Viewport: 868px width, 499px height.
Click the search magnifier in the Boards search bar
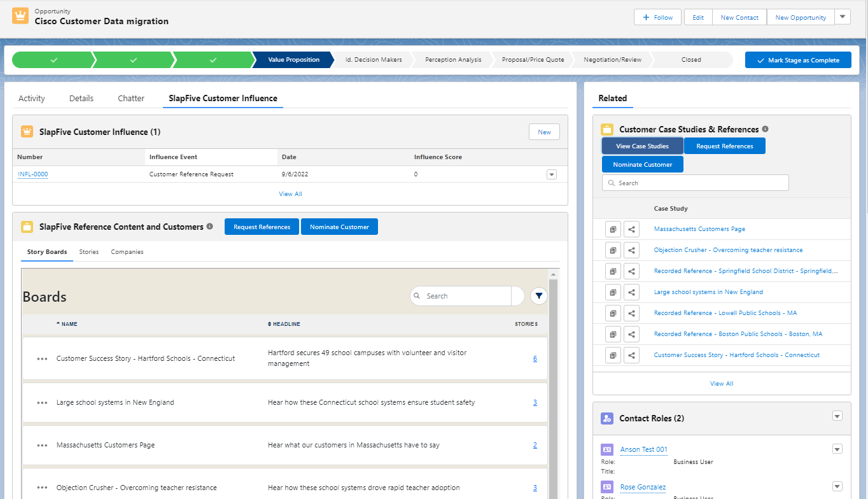click(x=417, y=295)
